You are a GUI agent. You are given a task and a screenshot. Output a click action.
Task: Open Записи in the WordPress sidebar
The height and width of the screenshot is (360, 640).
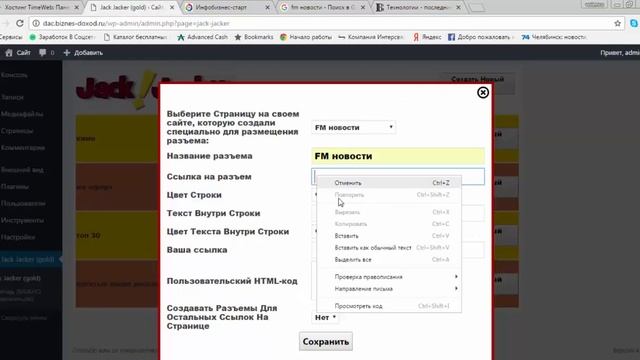pyautogui.click(x=12, y=97)
